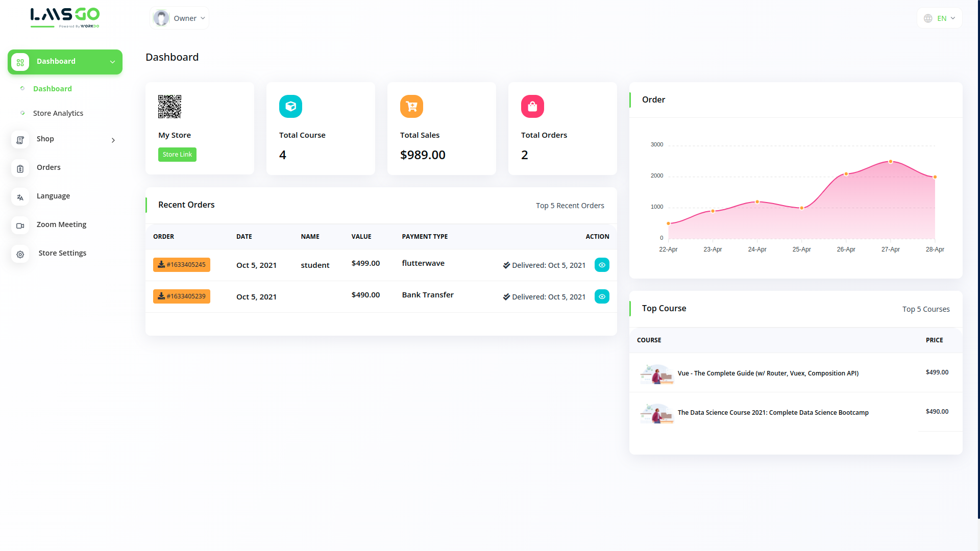Download invoice for order #1633405245

point(182,265)
